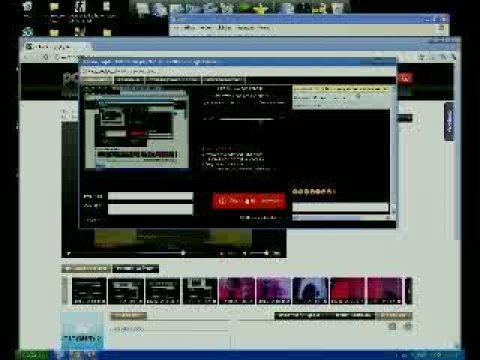Open the third wide tab in popup

[173, 80]
